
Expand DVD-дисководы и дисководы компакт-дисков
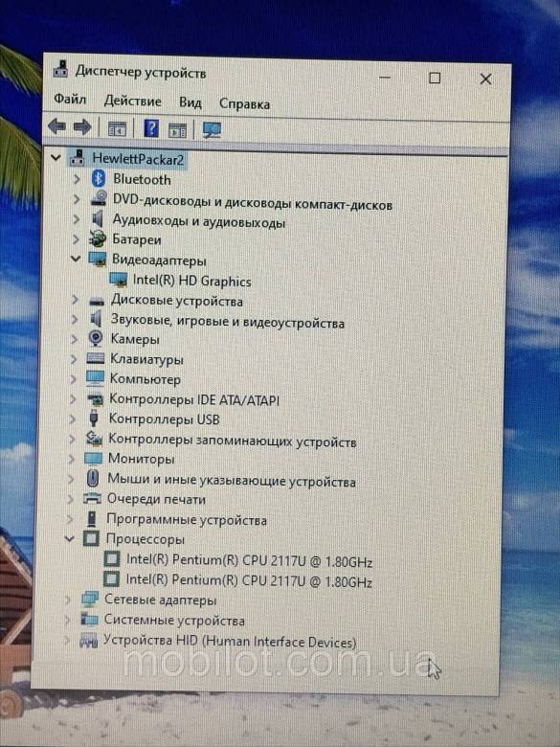[x=76, y=199]
